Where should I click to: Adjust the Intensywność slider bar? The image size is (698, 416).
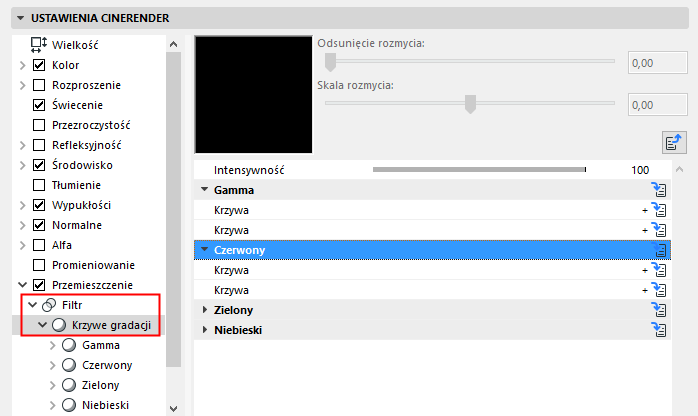point(479,170)
